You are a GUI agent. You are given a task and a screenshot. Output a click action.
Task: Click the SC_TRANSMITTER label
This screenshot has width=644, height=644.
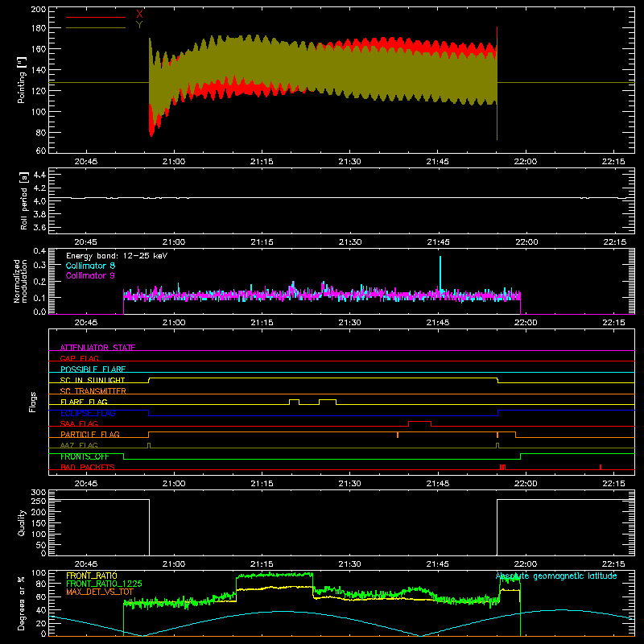click(x=93, y=390)
